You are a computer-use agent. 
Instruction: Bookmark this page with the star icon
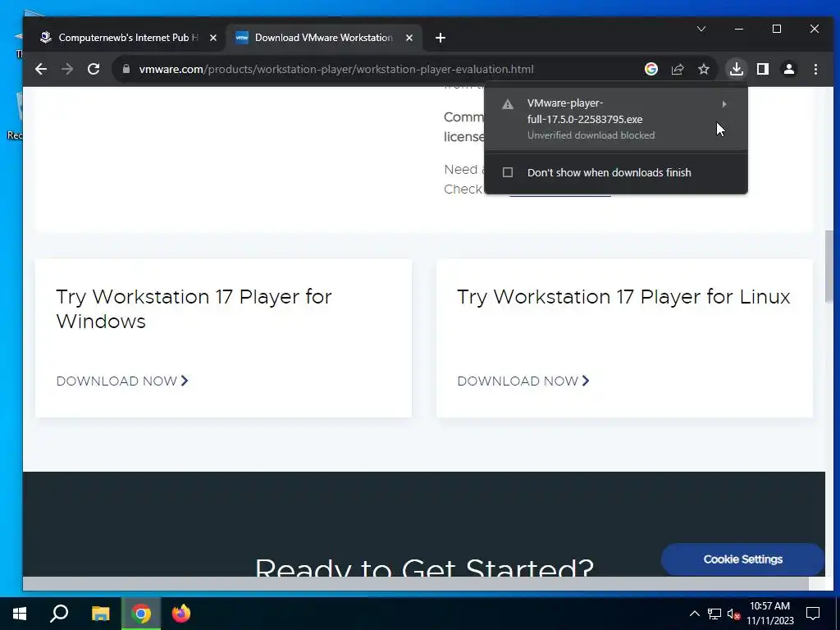(703, 69)
